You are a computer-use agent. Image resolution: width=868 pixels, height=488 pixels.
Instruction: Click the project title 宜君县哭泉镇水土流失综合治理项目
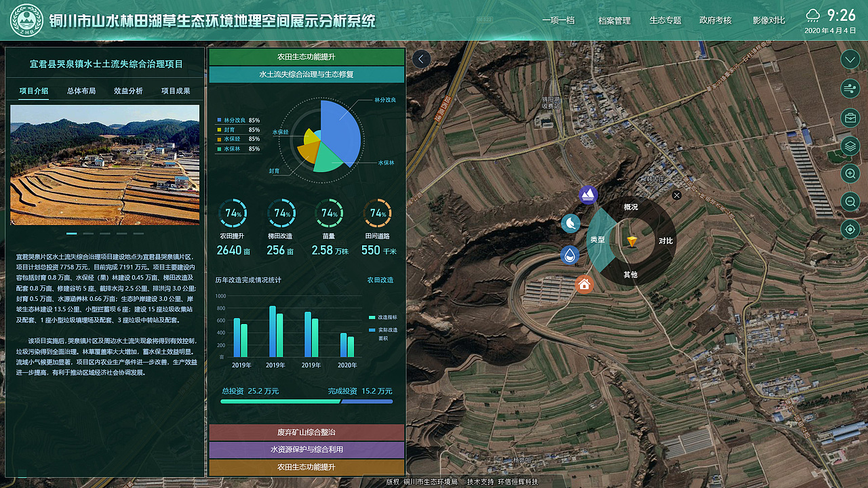106,64
